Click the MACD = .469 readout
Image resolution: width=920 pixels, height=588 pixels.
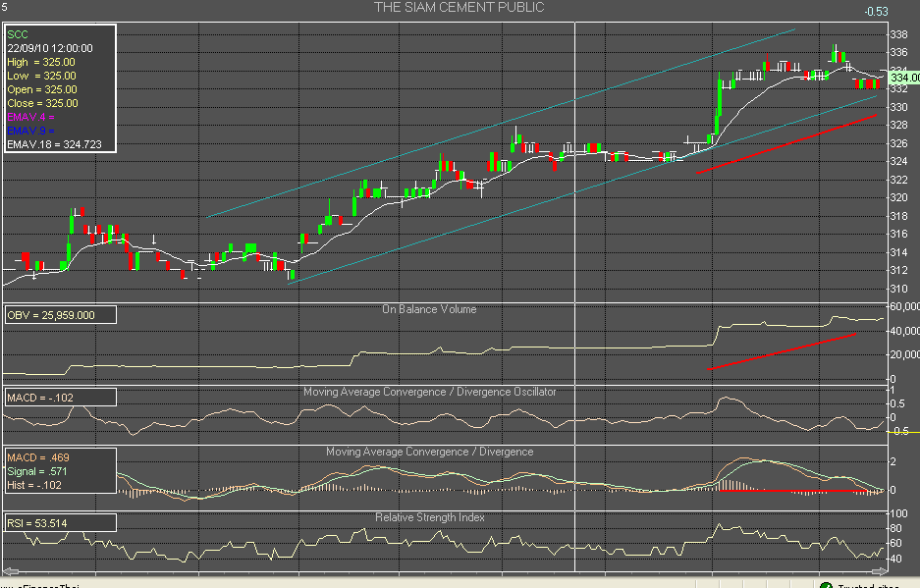(x=38, y=457)
